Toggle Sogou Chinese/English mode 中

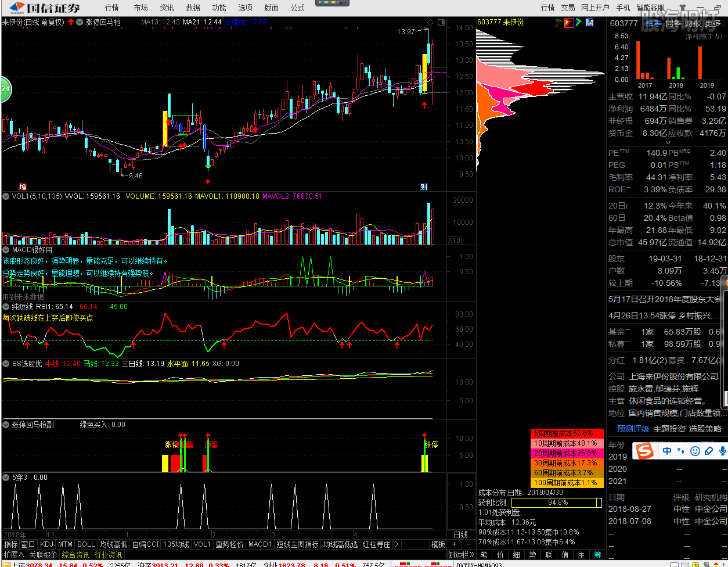(x=667, y=451)
